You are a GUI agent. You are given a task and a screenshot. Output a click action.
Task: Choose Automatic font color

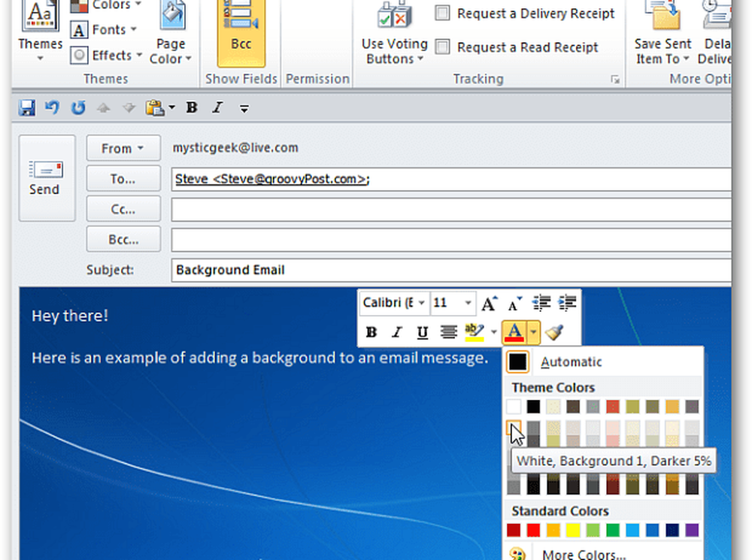(x=604, y=362)
